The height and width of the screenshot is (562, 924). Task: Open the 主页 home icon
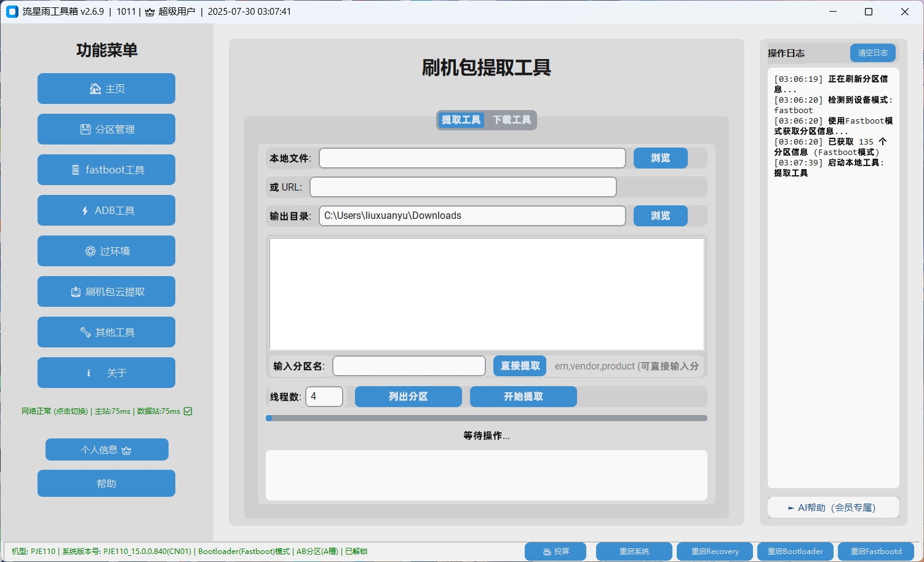pos(95,89)
